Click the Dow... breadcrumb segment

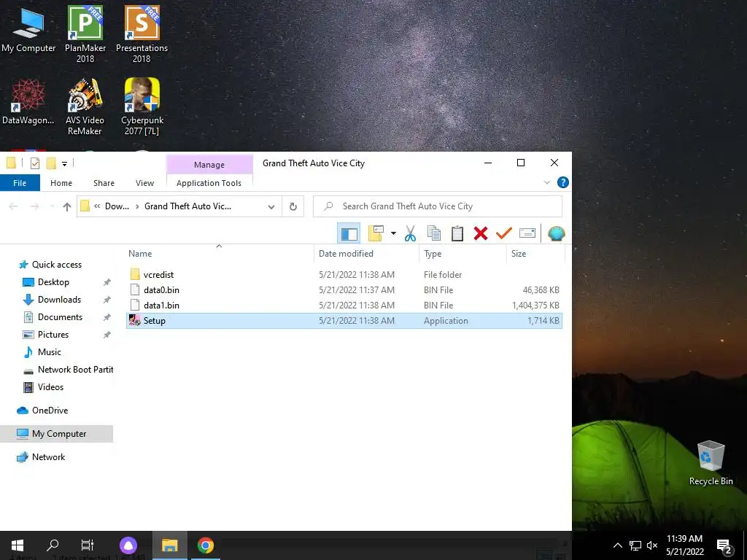(x=117, y=206)
